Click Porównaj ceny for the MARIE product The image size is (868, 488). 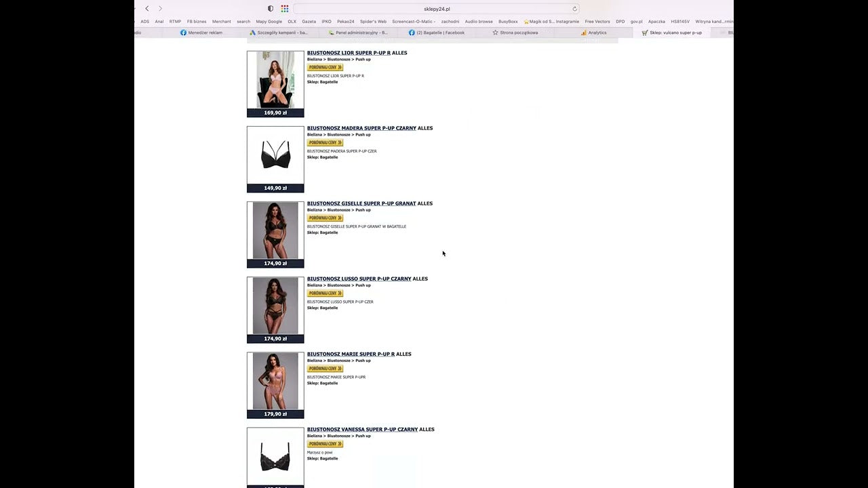[x=325, y=368]
